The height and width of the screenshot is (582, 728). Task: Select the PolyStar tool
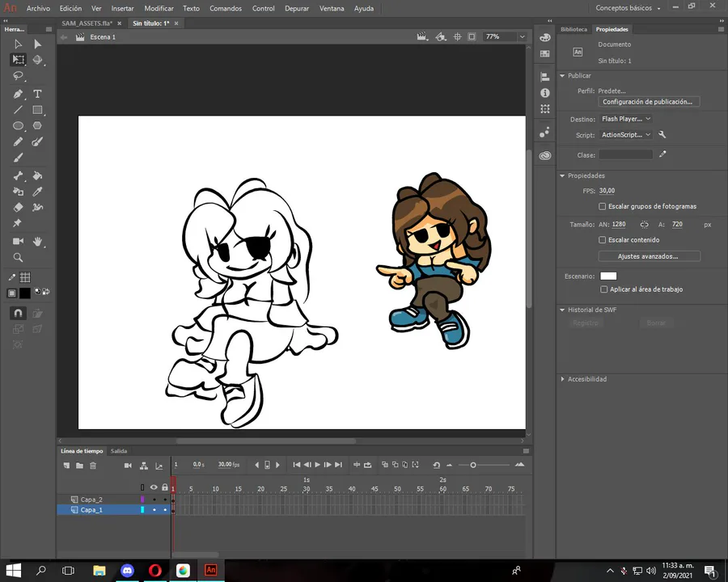point(37,126)
